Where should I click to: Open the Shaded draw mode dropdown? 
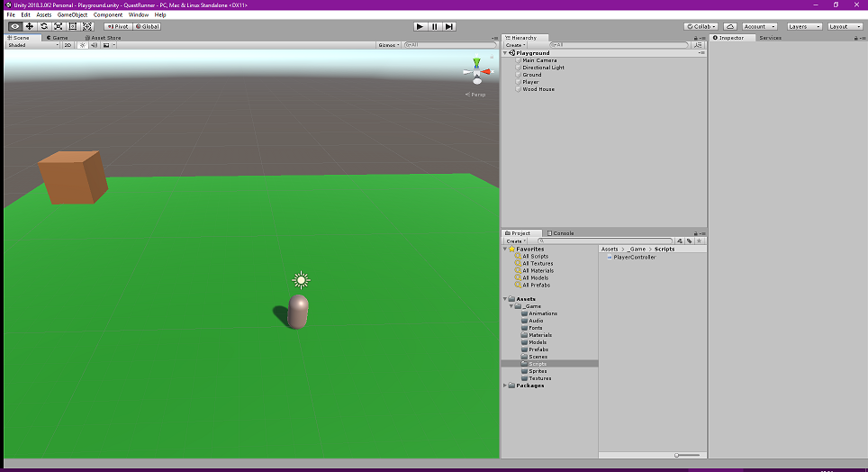[x=32, y=45]
